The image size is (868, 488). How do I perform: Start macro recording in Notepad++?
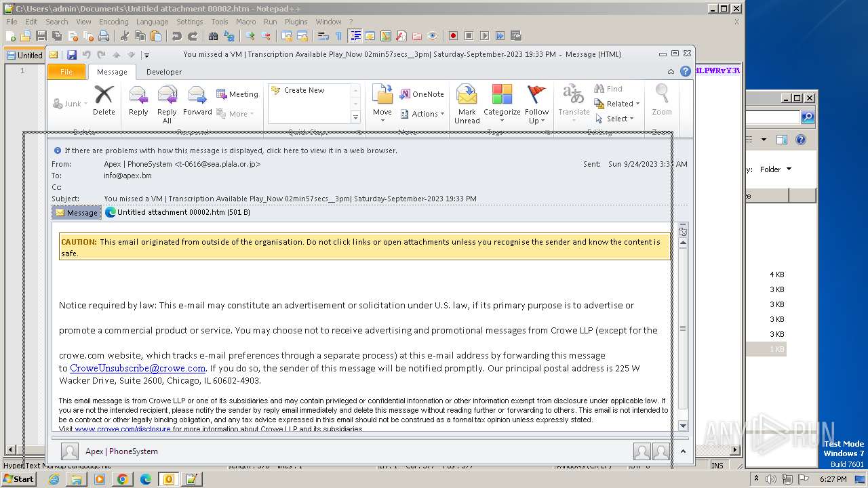pos(453,36)
